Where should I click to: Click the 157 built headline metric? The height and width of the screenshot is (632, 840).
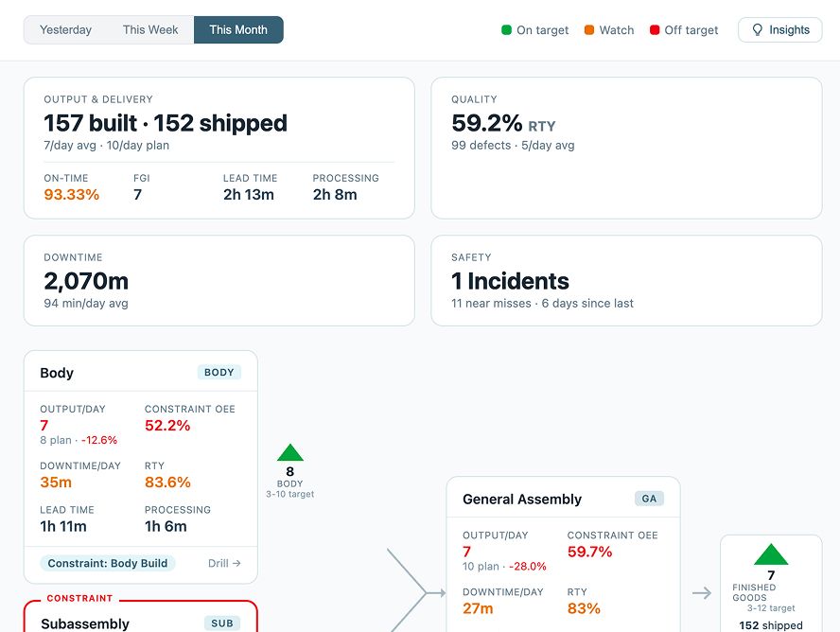(x=92, y=123)
